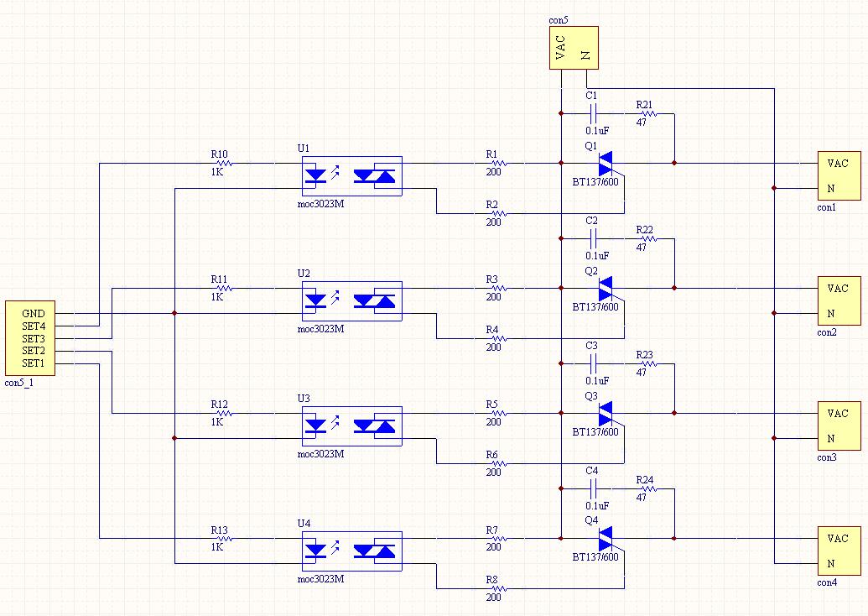Click the VAC pin label on con4
This screenshot has width=868, height=616.
(838, 539)
